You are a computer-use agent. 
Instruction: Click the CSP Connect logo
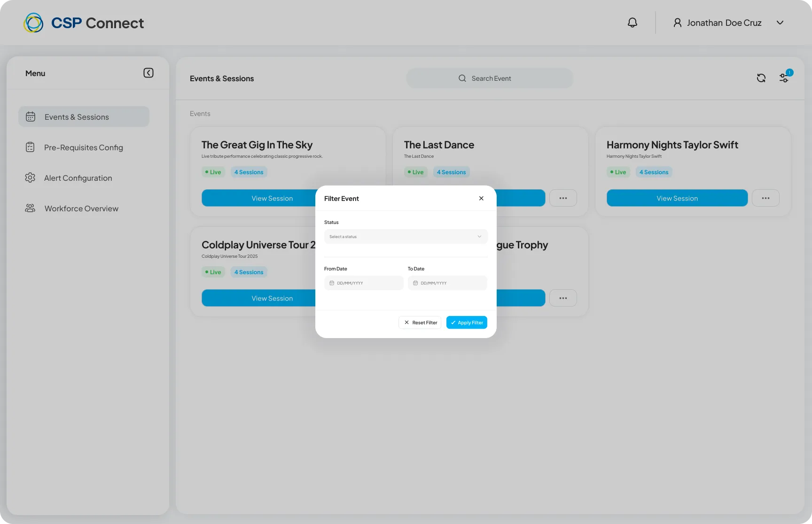pyautogui.click(x=84, y=23)
